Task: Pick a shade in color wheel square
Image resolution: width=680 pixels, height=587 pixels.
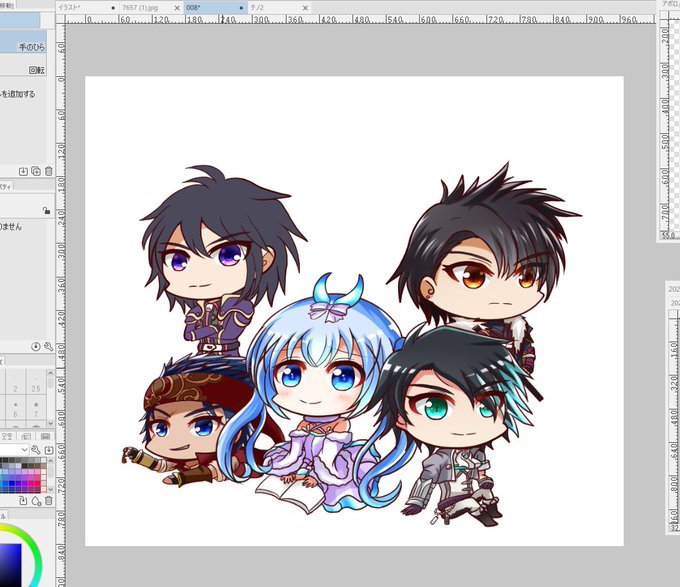Action: pos(10,564)
